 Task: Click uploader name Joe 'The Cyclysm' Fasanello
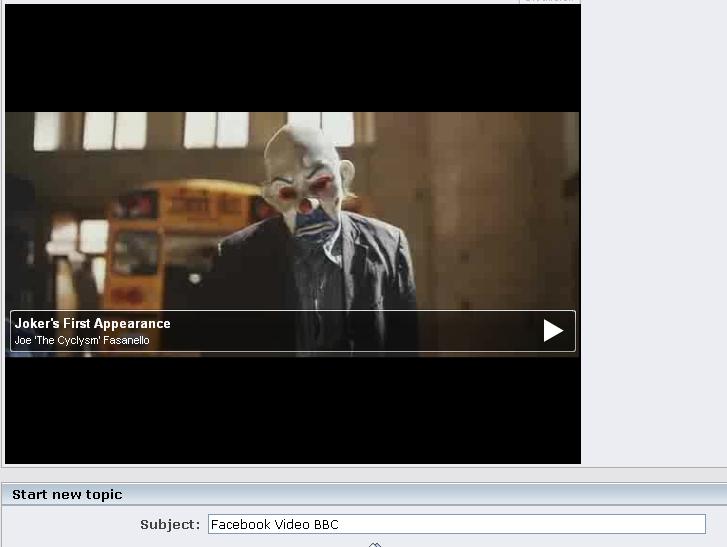pos(82,340)
